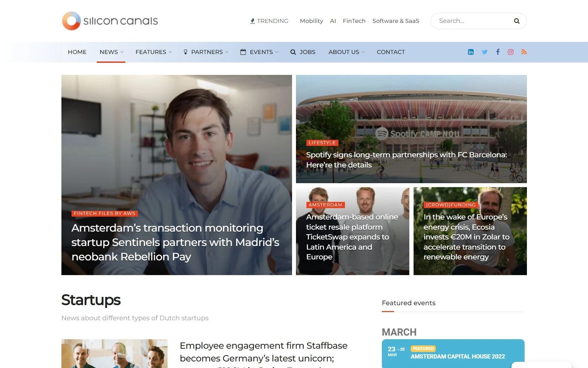This screenshot has height=368, width=588.
Task: Open the LinkedIn social icon
Action: 471,52
